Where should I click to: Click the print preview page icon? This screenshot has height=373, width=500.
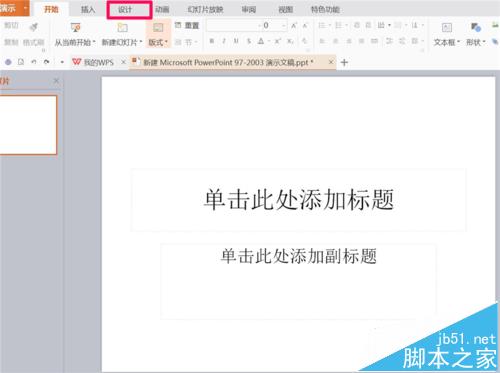pos(21,62)
